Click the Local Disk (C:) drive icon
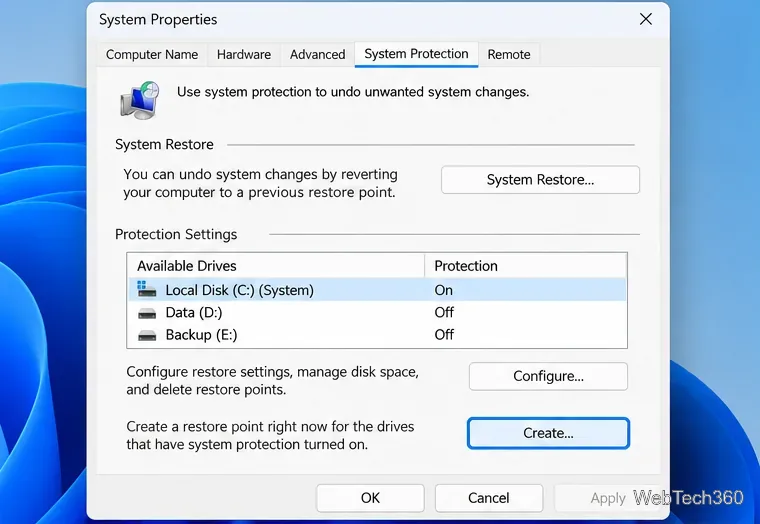This screenshot has height=524, width=760. pyautogui.click(x=146, y=289)
